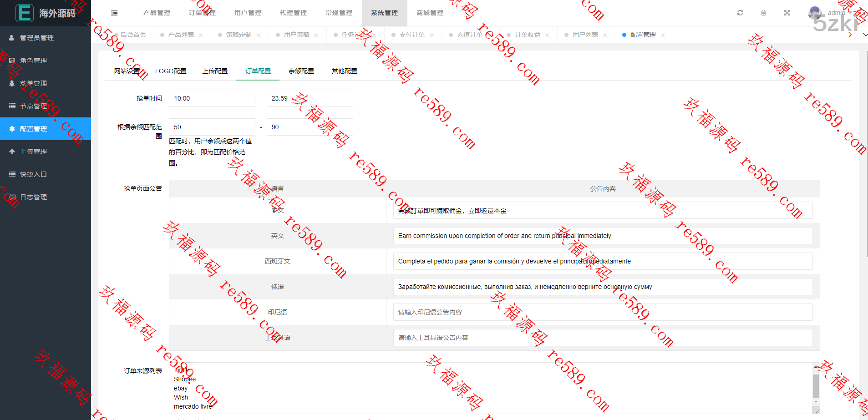Click the sidebar collapse hamburger icon
This screenshot has height=420, width=868.
[x=114, y=13]
